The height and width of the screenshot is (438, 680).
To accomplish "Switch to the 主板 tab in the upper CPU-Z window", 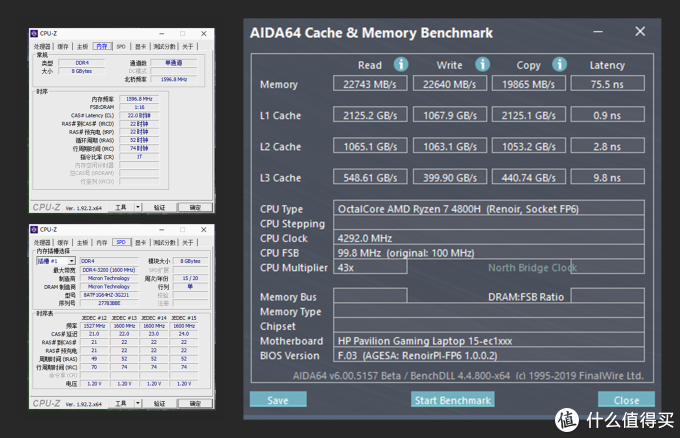I will tap(82, 46).
